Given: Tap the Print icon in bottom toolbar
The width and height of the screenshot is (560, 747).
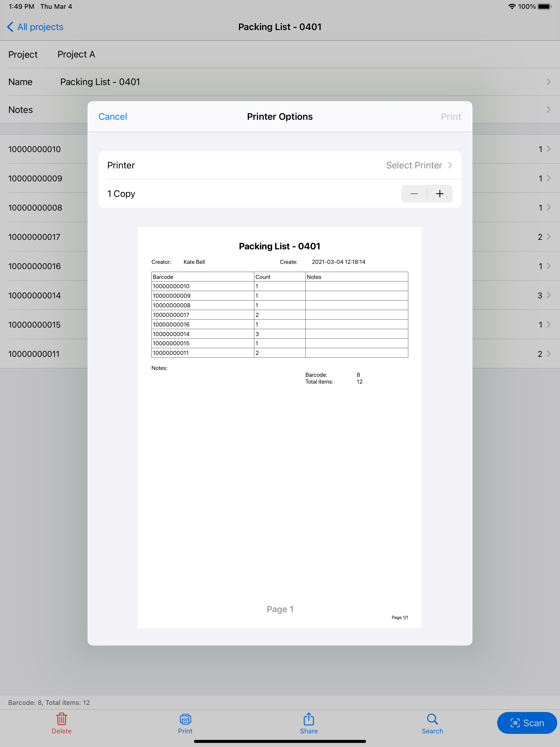Looking at the screenshot, I should pos(185,719).
